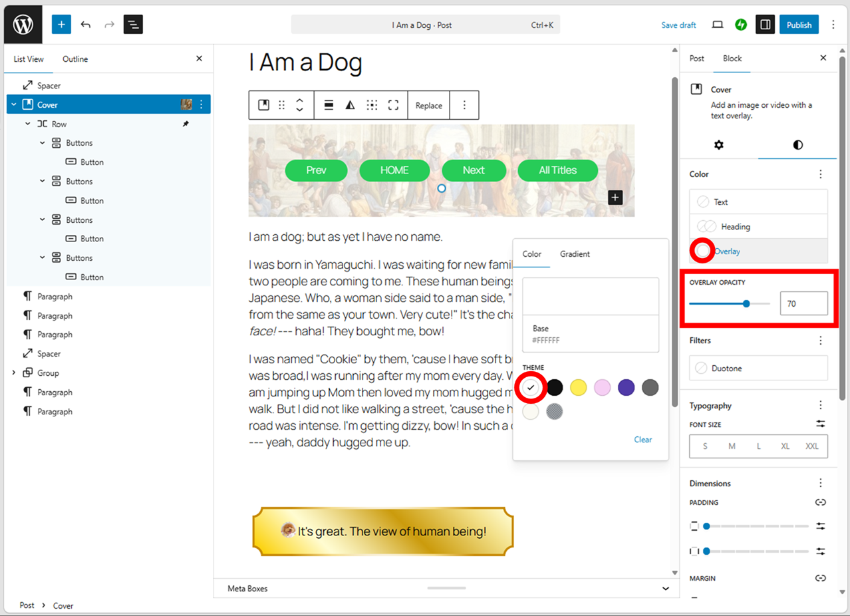Set custom font size toggle
The image size is (850, 616).
coord(820,424)
